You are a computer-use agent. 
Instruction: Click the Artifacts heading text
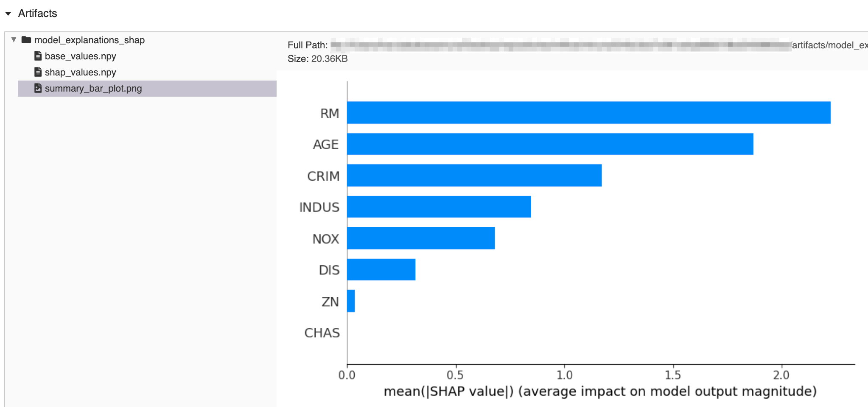(37, 13)
